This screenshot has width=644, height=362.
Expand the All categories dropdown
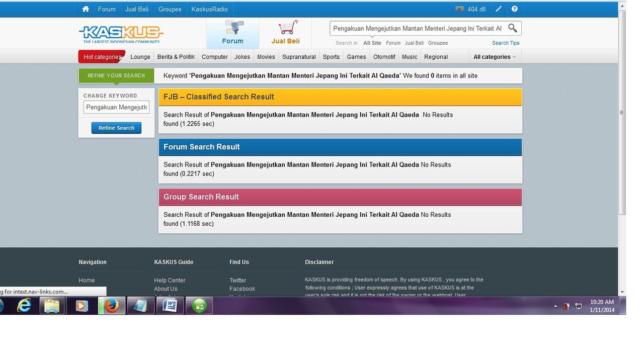tap(495, 57)
